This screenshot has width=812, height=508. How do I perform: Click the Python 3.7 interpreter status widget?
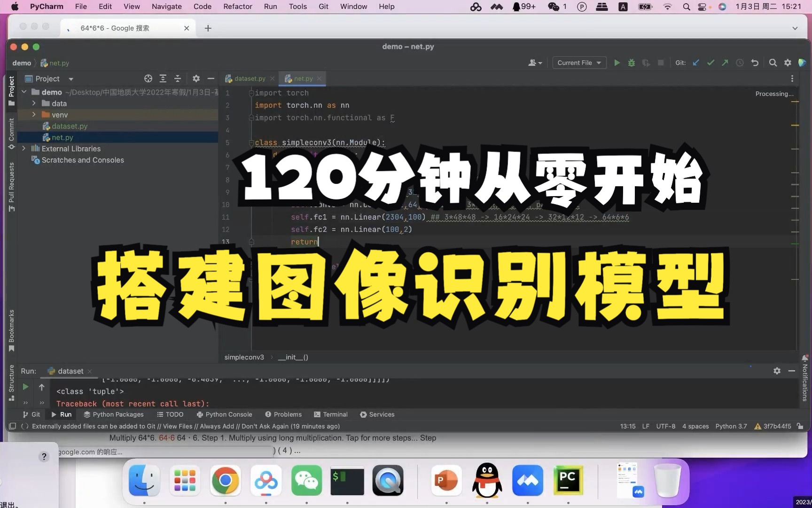(x=731, y=426)
